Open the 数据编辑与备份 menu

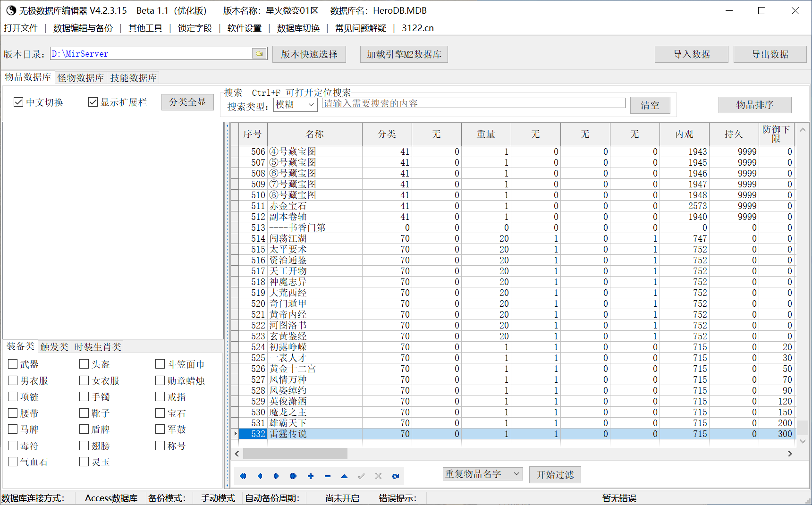tap(83, 28)
